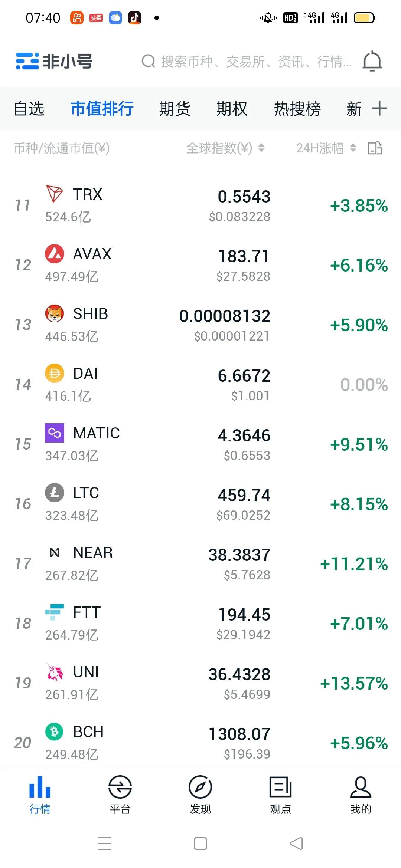401x868 pixels.
Task: Tap the MATIC +9.51% change button
Action: pyautogui.click(x=359, y=444)
